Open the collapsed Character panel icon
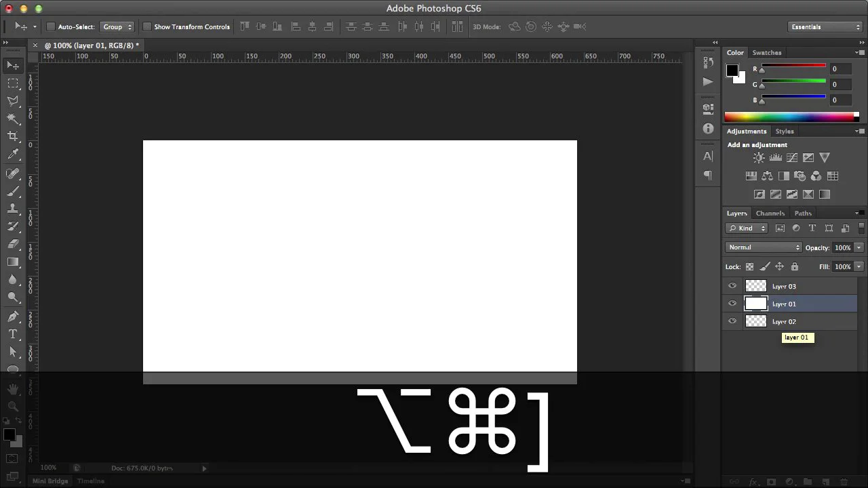Screen dimensions: 868x488 point(708,156)
